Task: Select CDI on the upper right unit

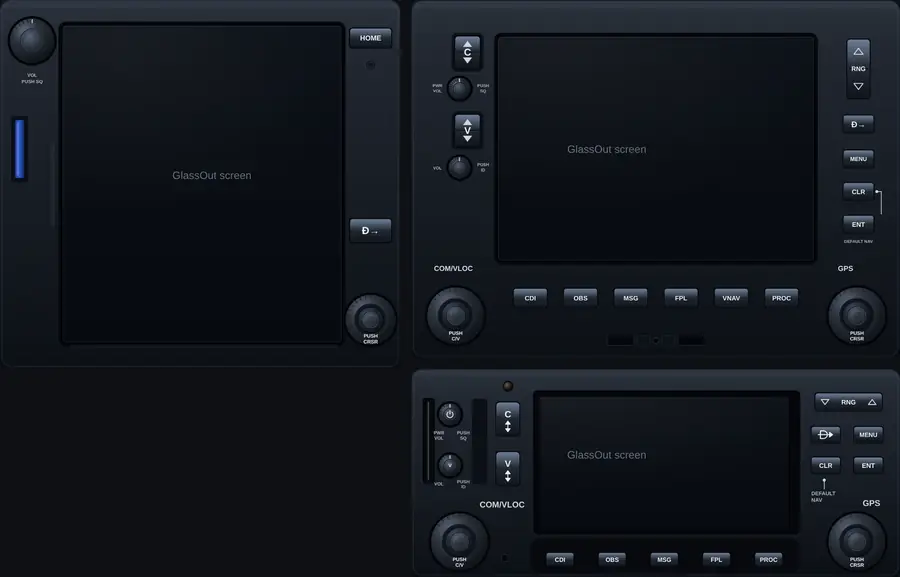Action: 530,298
